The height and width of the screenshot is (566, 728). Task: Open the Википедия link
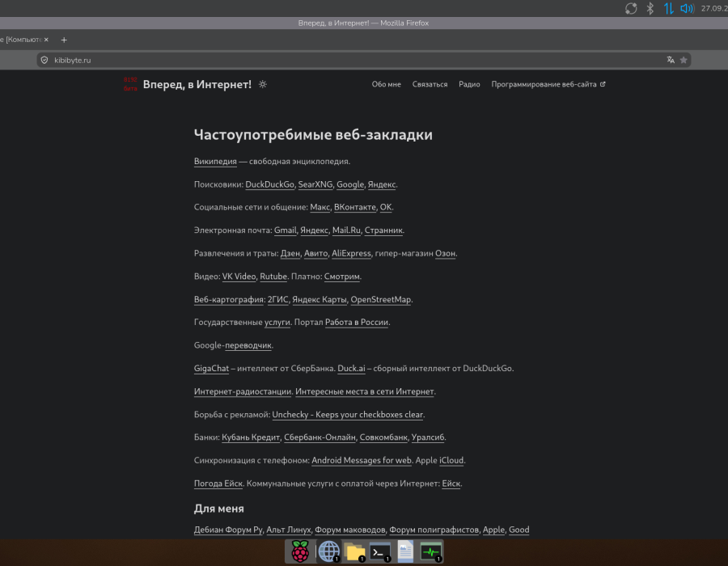[215, 162]
